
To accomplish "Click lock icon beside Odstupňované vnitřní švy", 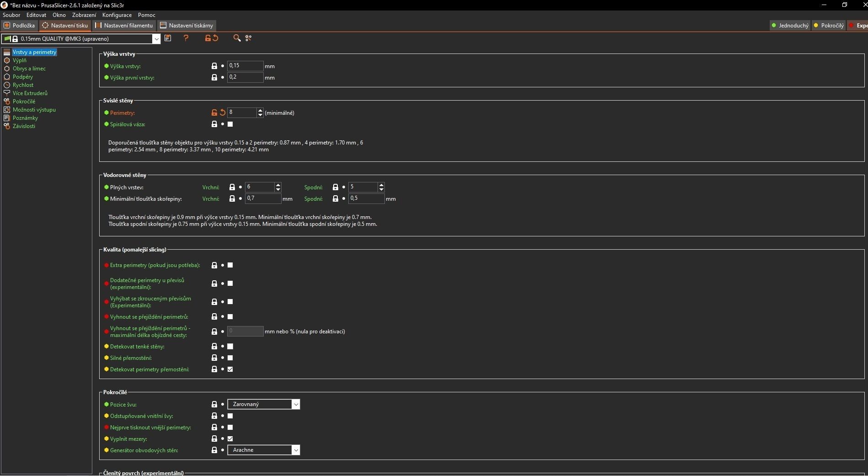I will 214,416.
